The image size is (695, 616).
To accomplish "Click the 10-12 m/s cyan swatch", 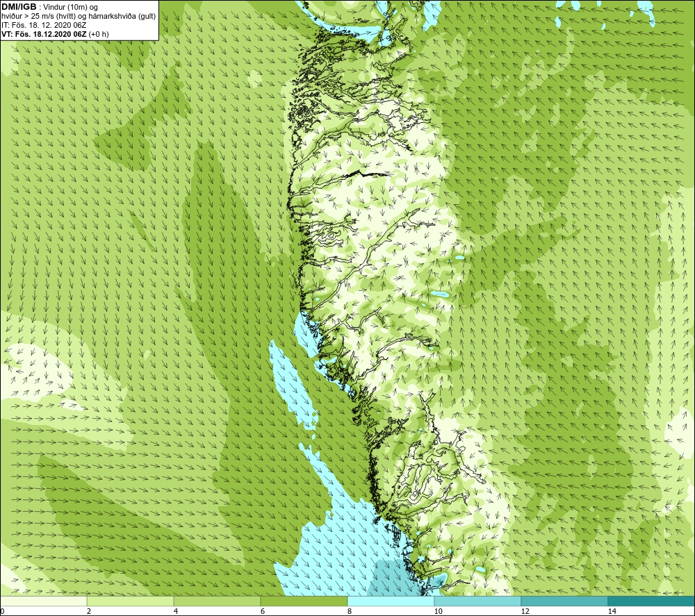I will tap(478, 601).
